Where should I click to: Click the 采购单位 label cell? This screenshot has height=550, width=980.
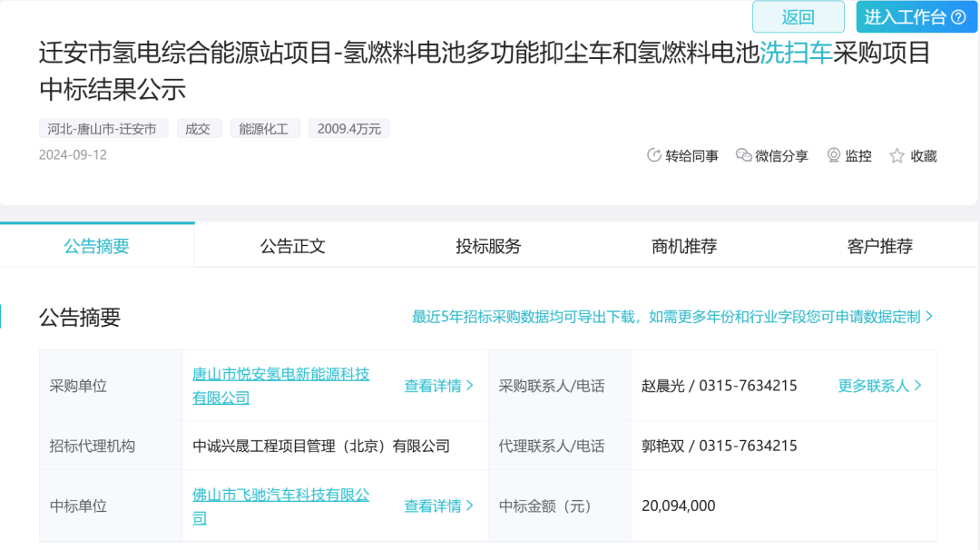tap(112, 386)
